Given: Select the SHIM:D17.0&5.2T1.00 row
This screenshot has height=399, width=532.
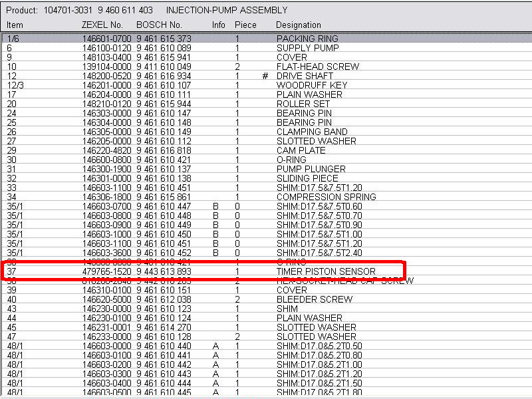Looking at the screenshot, I should point(267,364).
